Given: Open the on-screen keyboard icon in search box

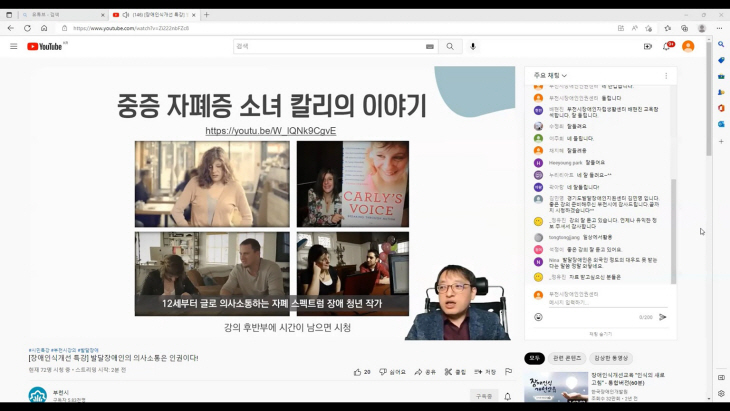Looking at the screenshot, I should [429, 47].
